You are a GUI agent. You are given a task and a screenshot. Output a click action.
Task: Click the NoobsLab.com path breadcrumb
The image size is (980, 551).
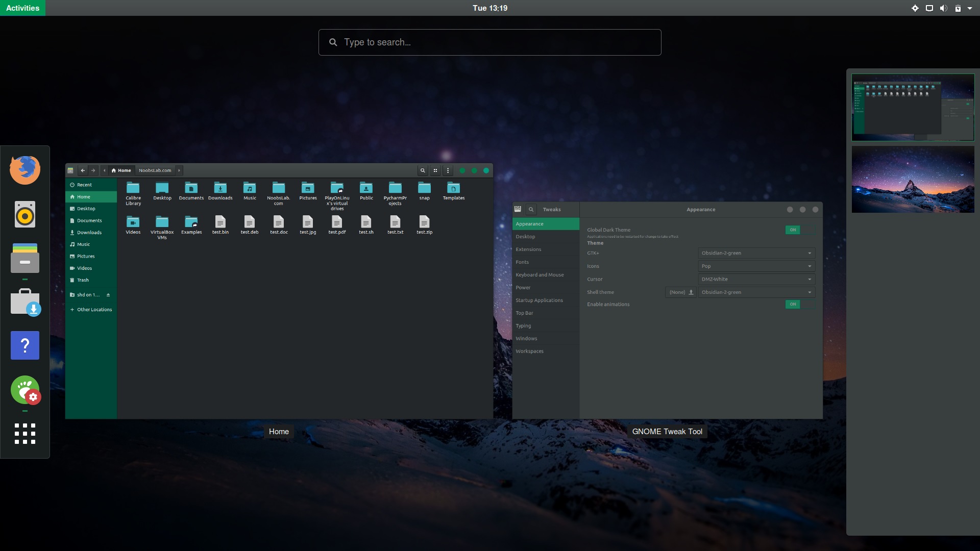(155, 170)
